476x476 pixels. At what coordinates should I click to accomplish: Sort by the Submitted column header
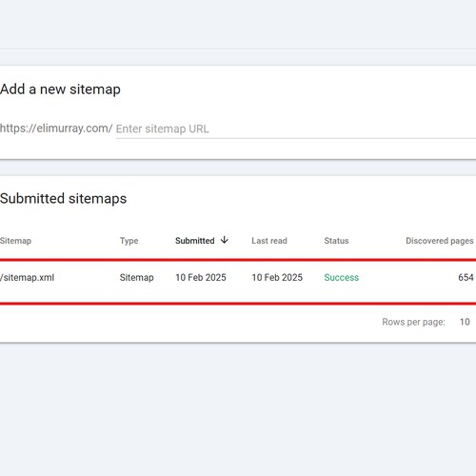coord(195,241)
